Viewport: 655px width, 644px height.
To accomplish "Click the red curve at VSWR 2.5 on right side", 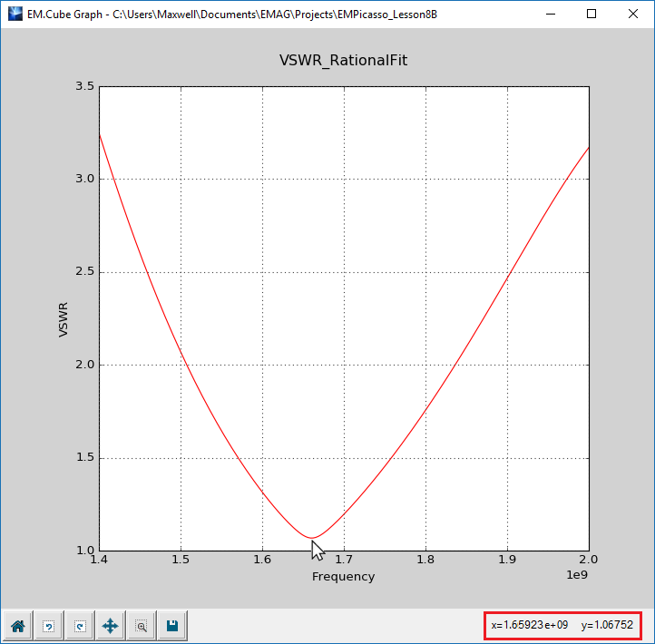I will 508,272.
